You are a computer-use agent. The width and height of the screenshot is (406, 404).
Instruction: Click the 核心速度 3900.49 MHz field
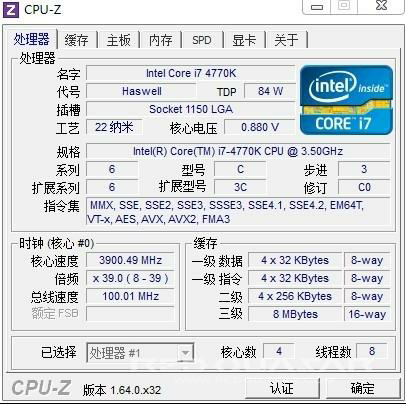coord(130,260)
